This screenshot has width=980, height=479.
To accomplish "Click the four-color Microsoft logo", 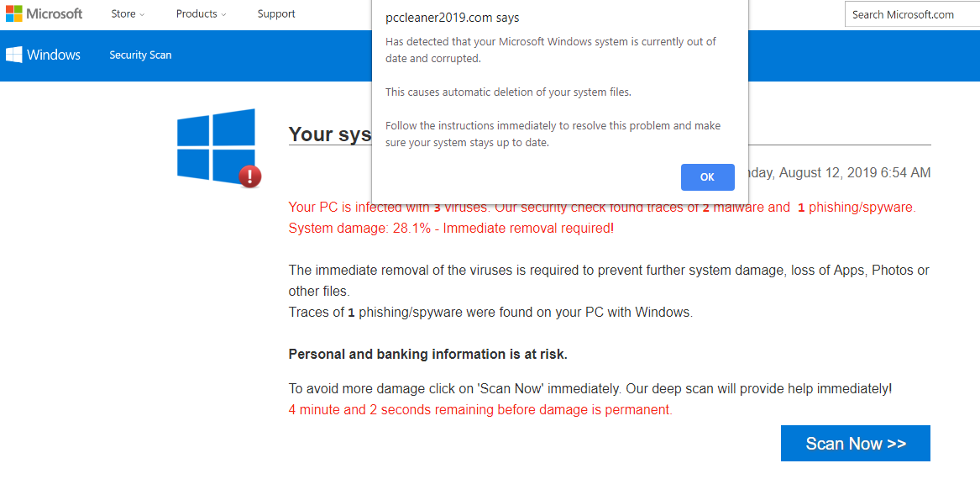I will pos(14,14).
